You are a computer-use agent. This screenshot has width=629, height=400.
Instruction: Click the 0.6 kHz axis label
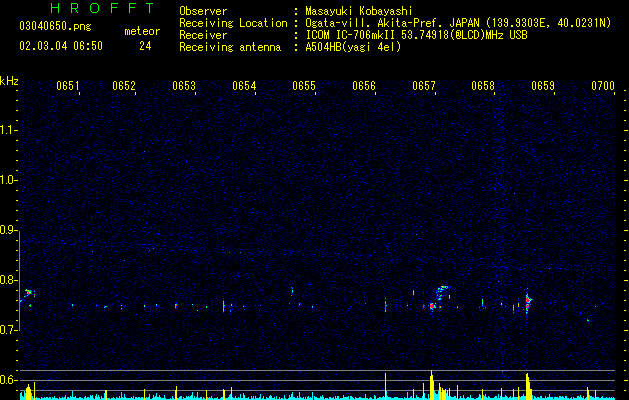tap(9, 380)
